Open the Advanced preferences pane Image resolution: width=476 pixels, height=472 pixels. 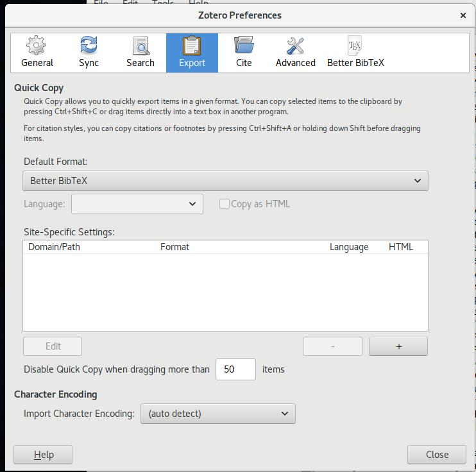click(295, 53)
